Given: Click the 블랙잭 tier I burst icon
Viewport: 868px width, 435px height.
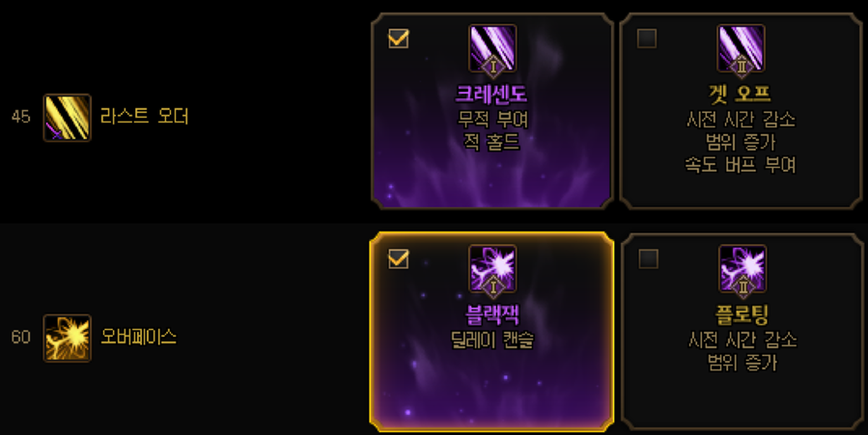Looking at the screenshot, I should coord(492,269).
